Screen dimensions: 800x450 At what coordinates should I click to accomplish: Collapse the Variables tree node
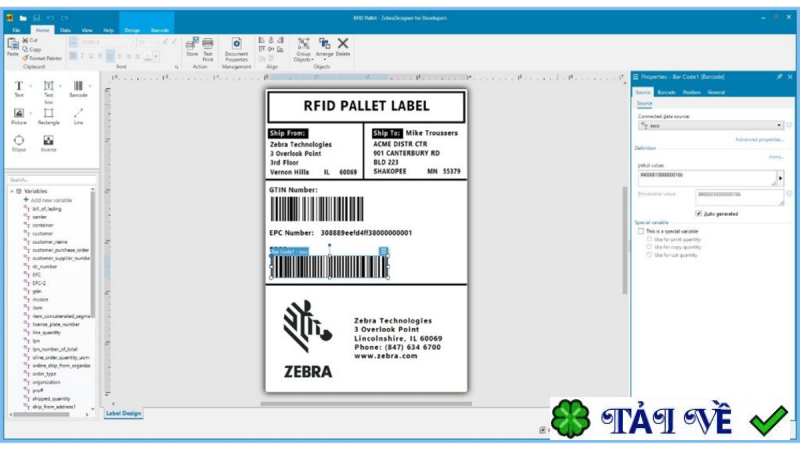coord(12,191)
